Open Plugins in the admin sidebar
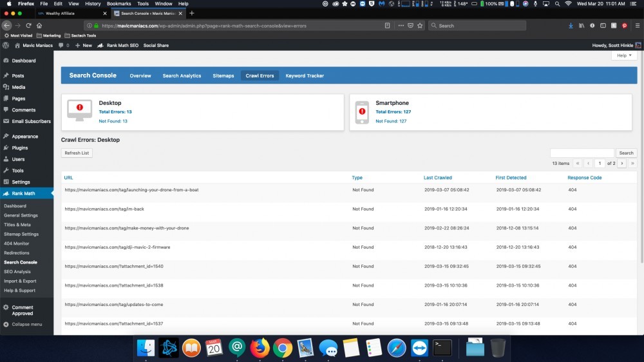 point(20,148)
